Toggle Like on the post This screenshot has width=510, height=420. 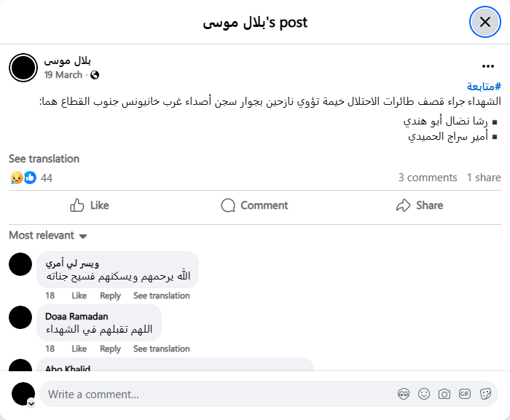[x=89, y=205]
